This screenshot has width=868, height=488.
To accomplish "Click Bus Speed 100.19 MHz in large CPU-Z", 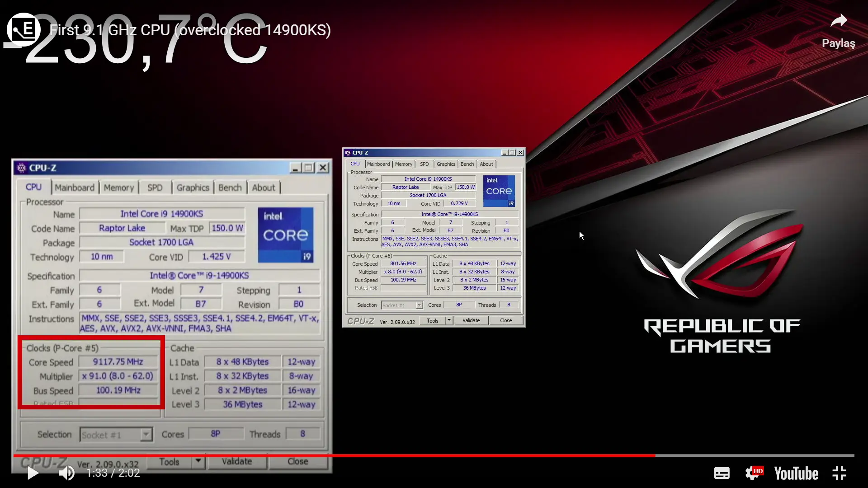I will (x=118, y=390).
